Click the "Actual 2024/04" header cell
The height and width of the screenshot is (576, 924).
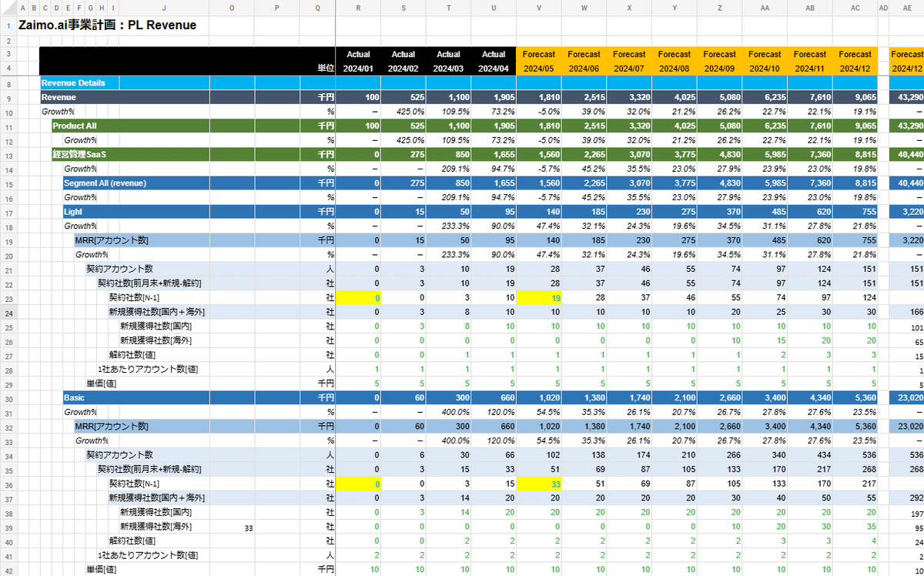tap(494, 61)
